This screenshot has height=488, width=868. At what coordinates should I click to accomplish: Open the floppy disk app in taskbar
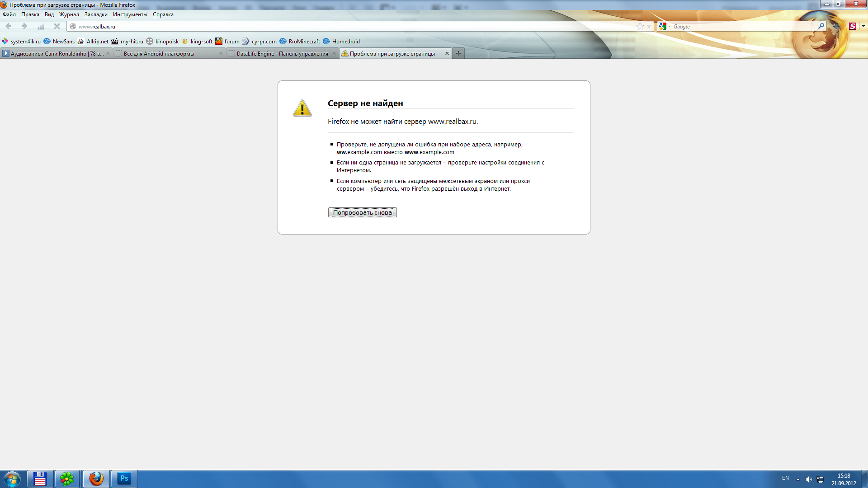(40, 479)
